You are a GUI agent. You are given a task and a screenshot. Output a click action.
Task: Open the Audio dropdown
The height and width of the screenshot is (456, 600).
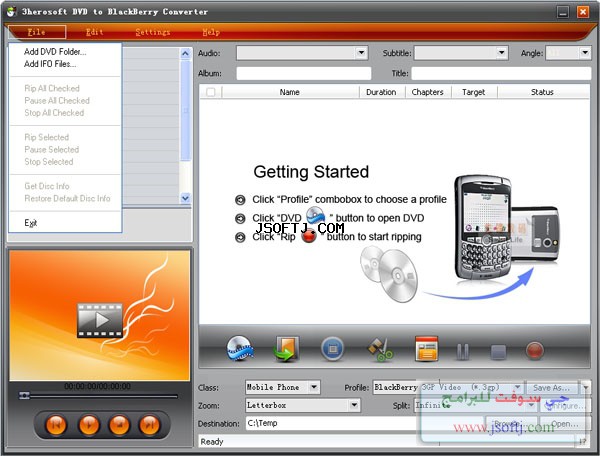click(361, 53)
